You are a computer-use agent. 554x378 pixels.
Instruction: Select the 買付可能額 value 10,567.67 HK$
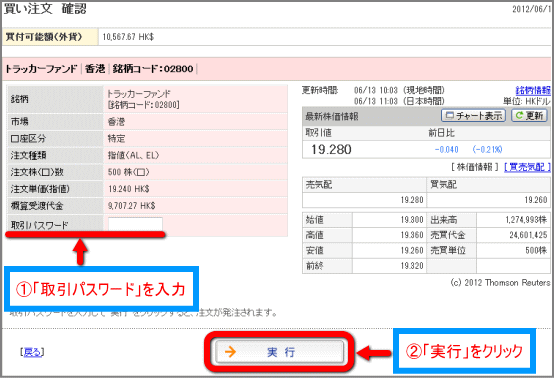tap(128, 37)
